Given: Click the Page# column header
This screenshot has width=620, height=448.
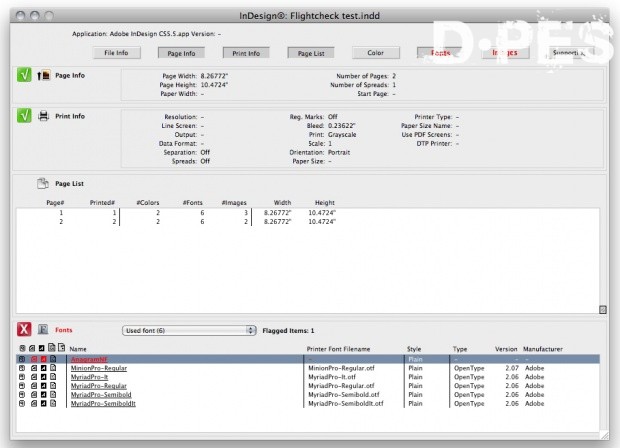Looking at the screenshot, I should click(x=55, y=202).
